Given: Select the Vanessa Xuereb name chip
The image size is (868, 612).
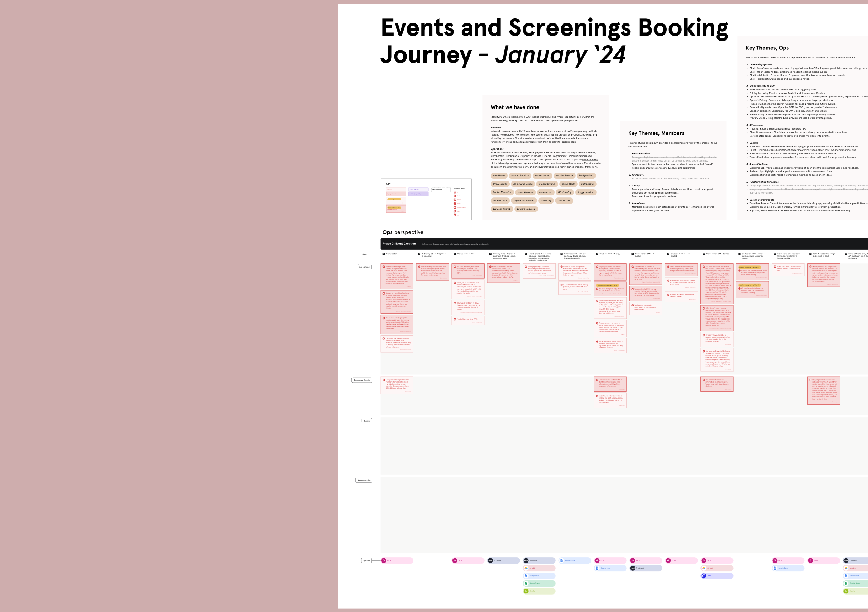Looking at the screenshot, I should point(502,209).
